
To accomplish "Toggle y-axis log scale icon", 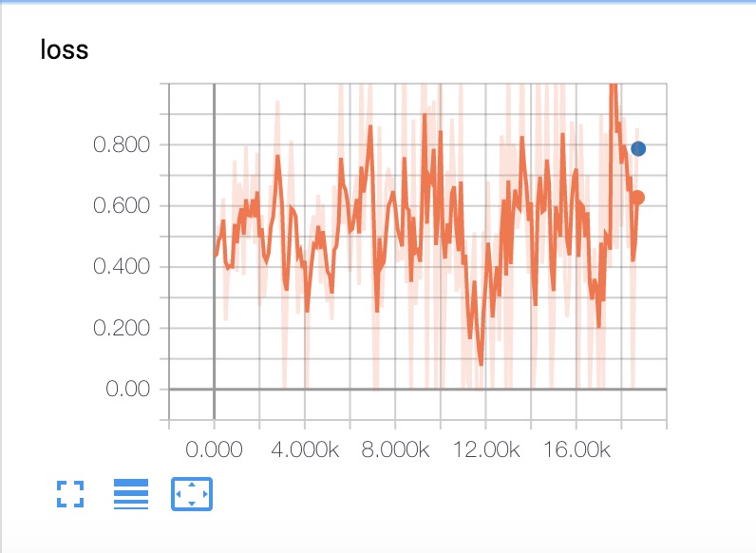I will pyautogui.click(x=131, y=494).
